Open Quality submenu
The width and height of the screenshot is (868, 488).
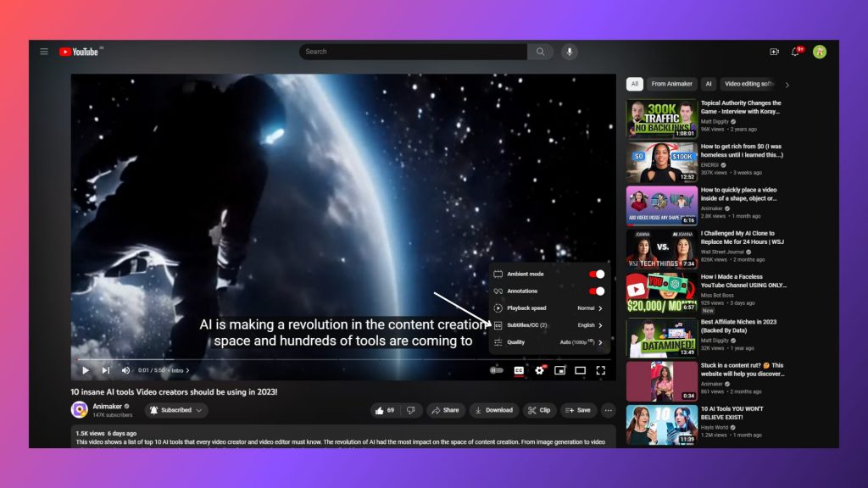click(x=548, y=342)
